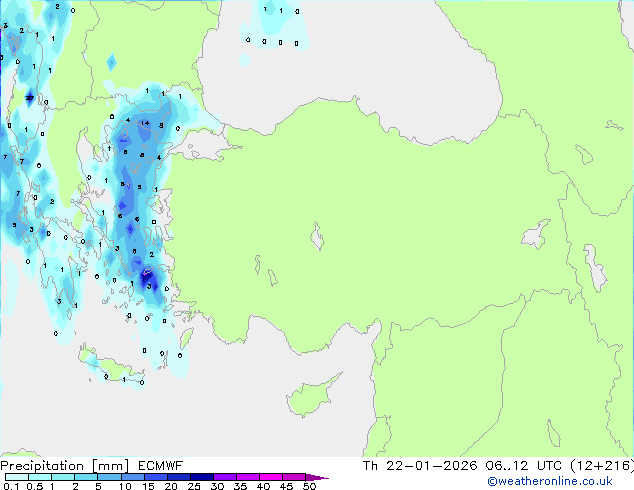634x490 pixels.
Task: Select the 2–5 mm legend color box
Action: 86,477
